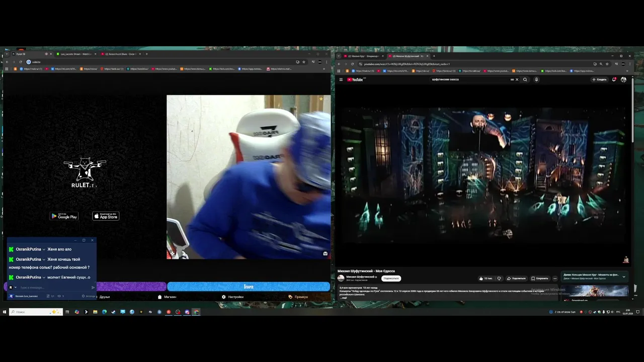
Task: Open the Михаил Шуфутинский channel avatar
Action: click(341, 278)
